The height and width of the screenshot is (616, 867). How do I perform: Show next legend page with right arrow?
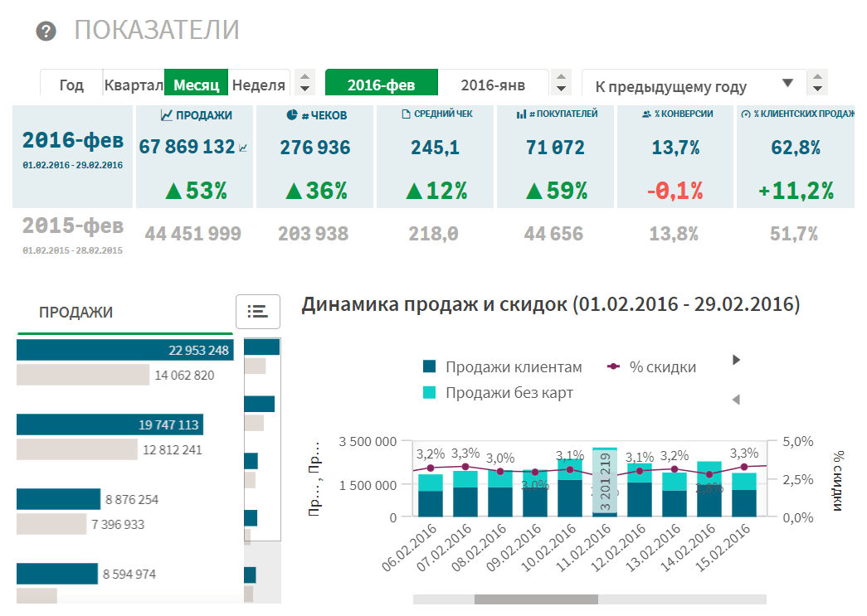(x=735, y=360)
